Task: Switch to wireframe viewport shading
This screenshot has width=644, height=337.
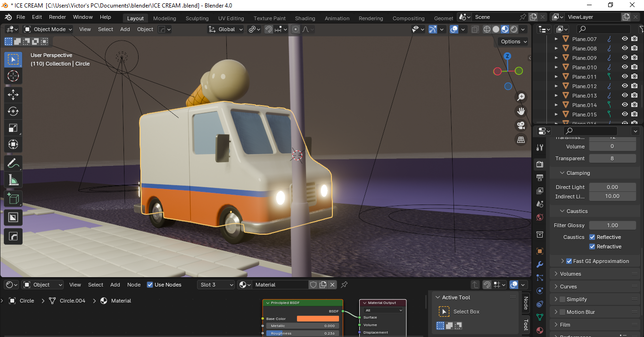Action: (x=487, y=29)
